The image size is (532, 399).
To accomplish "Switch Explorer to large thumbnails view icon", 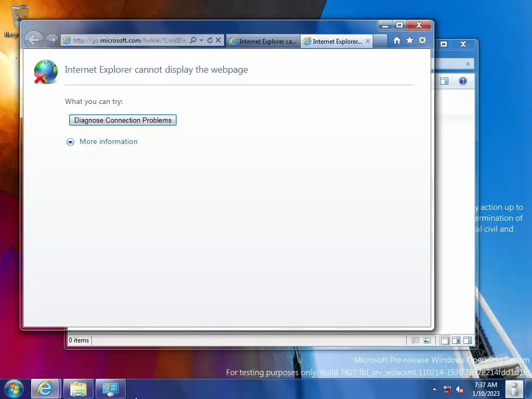I will tap(427, 340).
